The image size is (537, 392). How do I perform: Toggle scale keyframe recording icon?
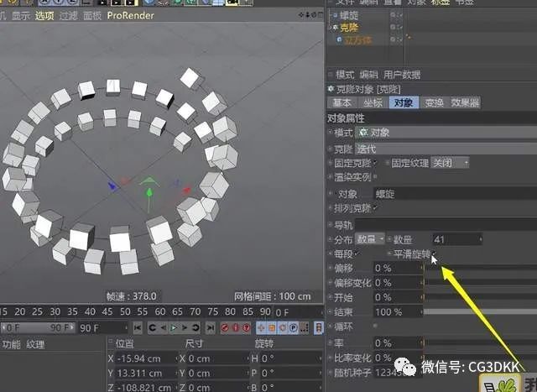(272, 328)
